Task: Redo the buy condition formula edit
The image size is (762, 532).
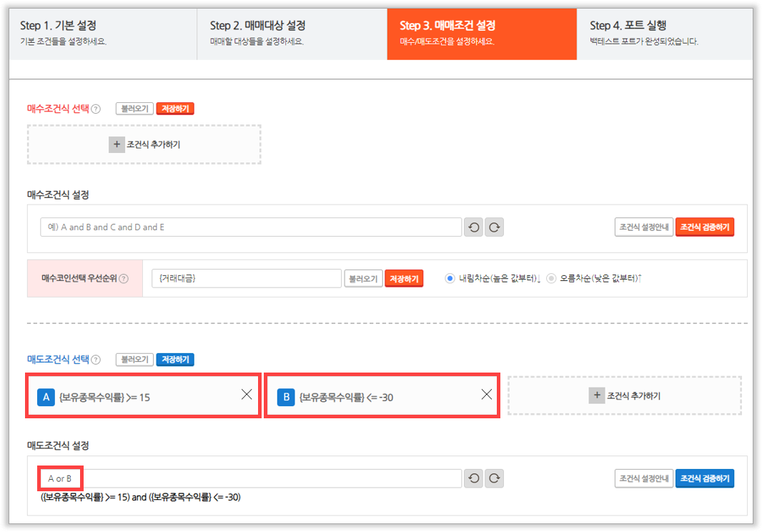Action: click(495, 227)
